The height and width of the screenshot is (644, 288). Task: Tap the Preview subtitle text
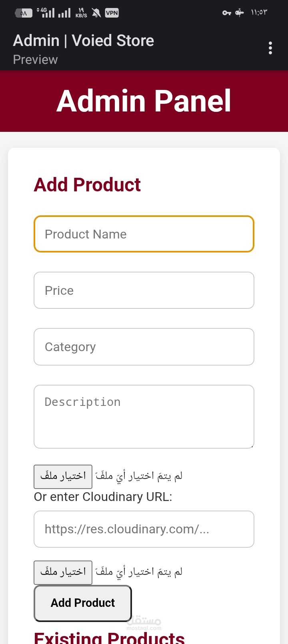coord(35,60)
